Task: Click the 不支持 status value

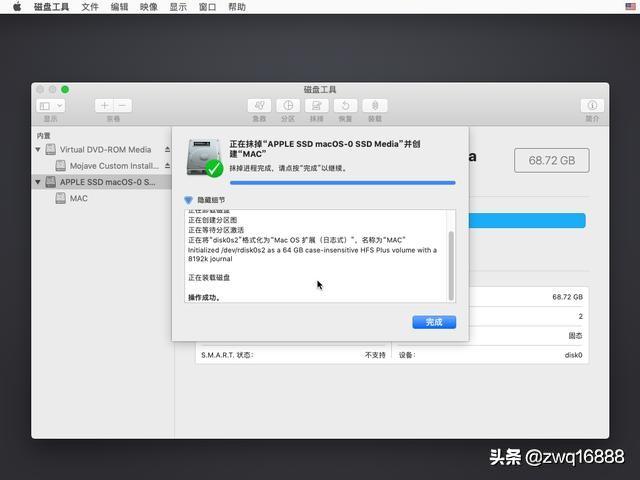Action: click(x=375, y=355)
